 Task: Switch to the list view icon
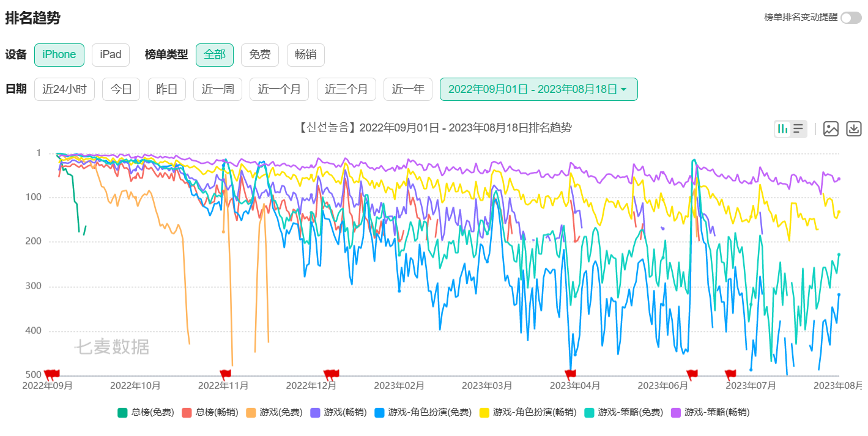tap(798, 128)
